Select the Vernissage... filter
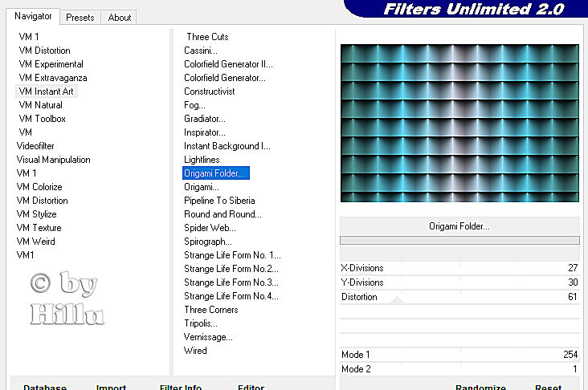 point(208,337)
